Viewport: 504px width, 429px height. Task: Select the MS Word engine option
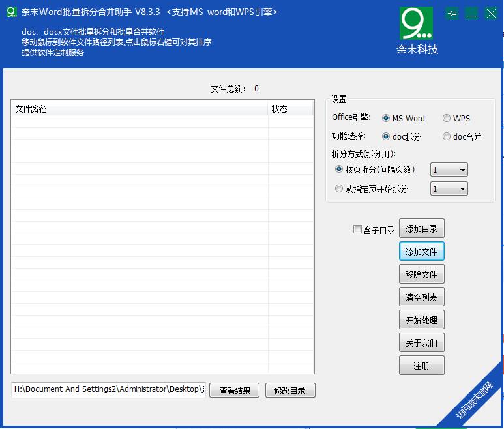pyautogui.click(x=386, y=119)
